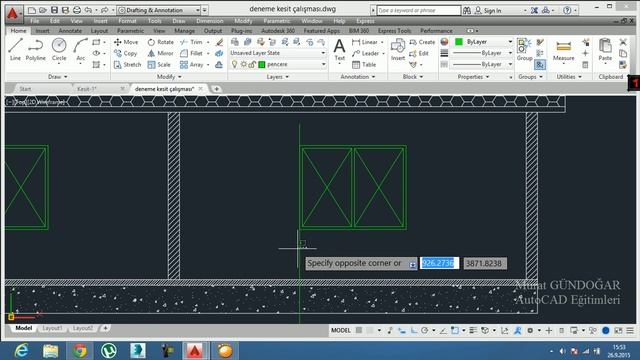This screenshot has width=640, height=360.
Task: Click the green ByLayer color swatch in Properties
Action: coord(459,42)
